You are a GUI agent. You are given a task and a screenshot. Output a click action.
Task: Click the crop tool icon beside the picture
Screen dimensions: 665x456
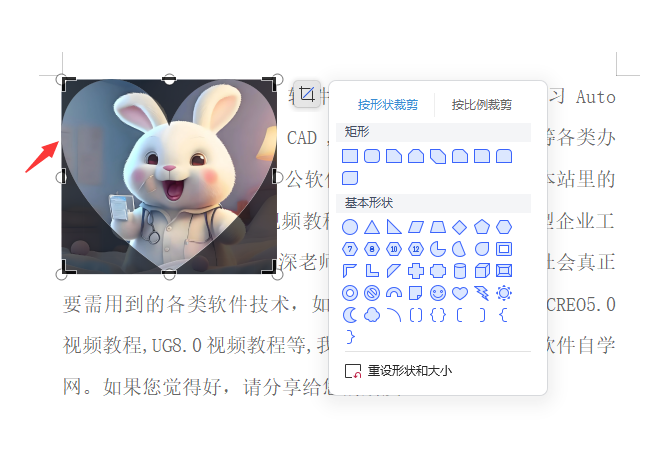[x=307, y=94]
